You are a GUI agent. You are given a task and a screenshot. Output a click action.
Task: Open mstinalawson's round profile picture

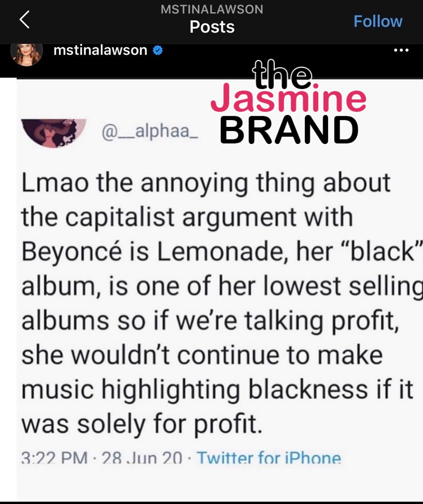pos(26,54)
